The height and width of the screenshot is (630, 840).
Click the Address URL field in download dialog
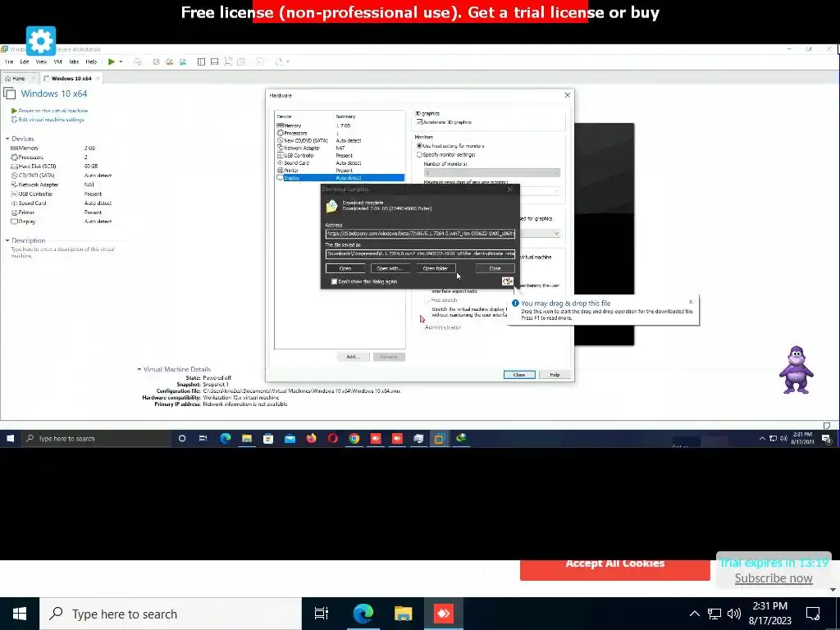click(421, 234)
